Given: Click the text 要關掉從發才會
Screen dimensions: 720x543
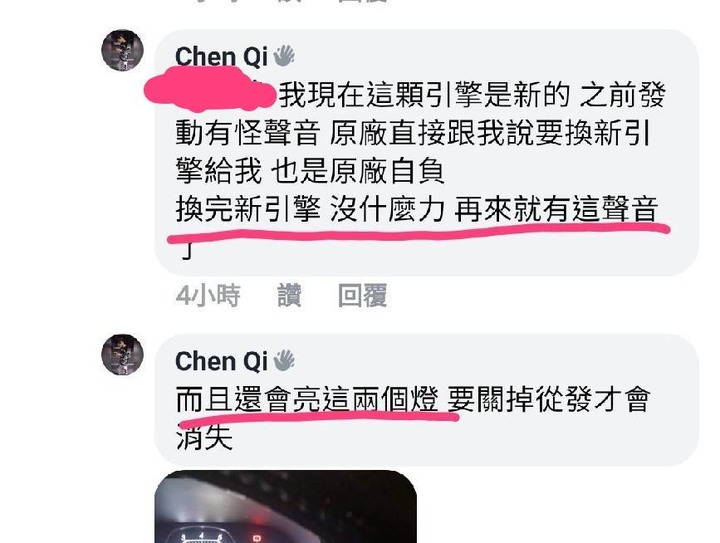Looking at the screenshot, I should click(x=549, y=399).
